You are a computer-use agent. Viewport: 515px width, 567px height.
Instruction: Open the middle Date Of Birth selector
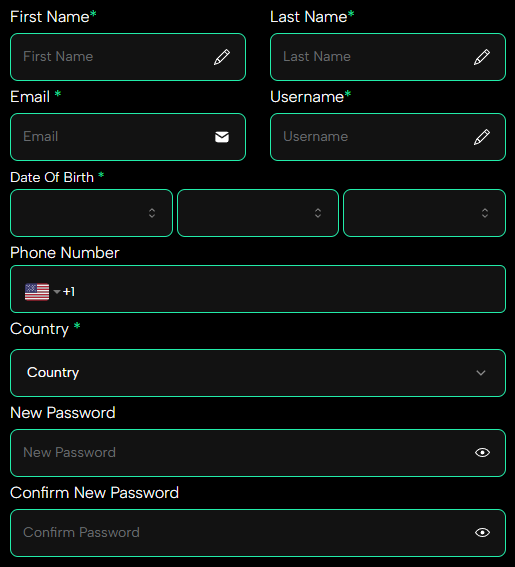[258, 213]
